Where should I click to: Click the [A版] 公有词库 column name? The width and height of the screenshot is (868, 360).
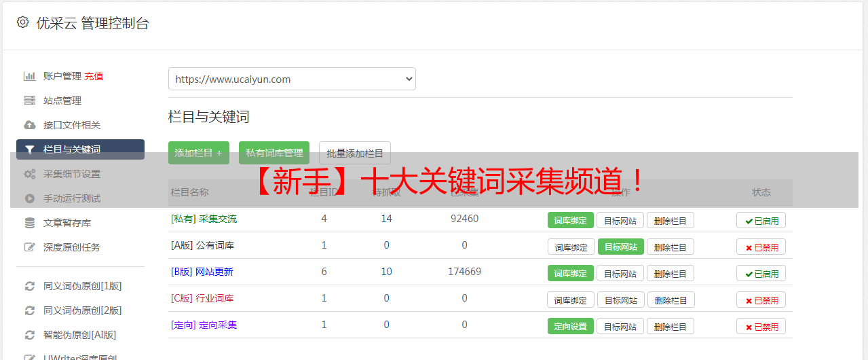[202, 245]
